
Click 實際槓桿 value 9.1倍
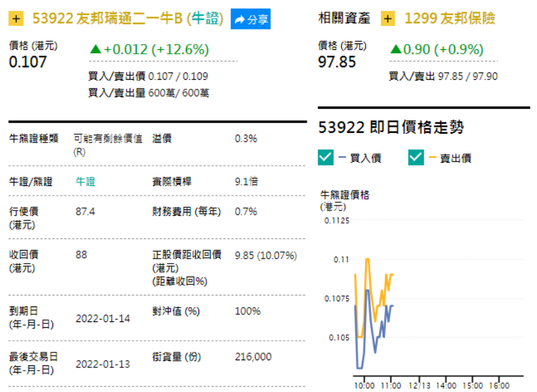[x=246, y=181]
